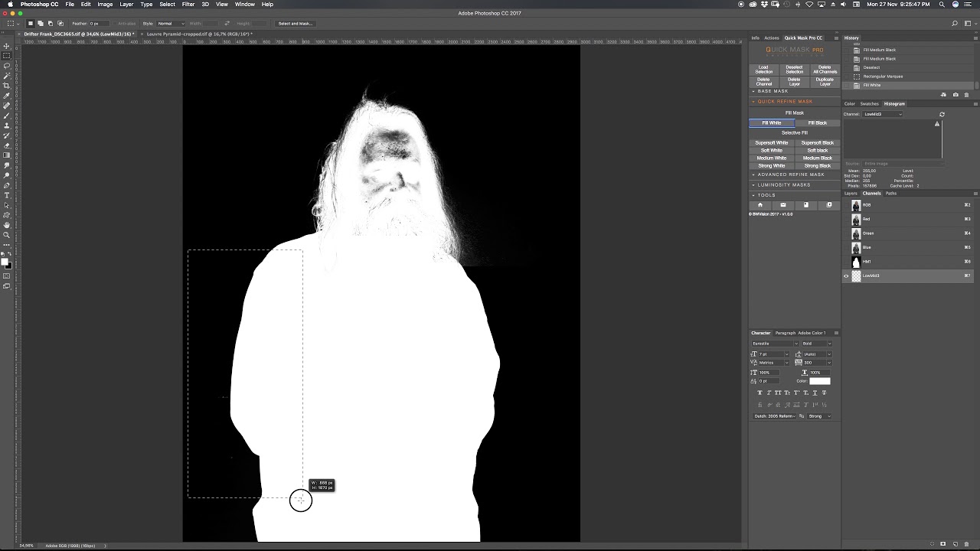The height and width of the screenshot is (551, 980).
Task: Open the histogram Channel dropdown showing LowMid3
Action: click(883, 114)
